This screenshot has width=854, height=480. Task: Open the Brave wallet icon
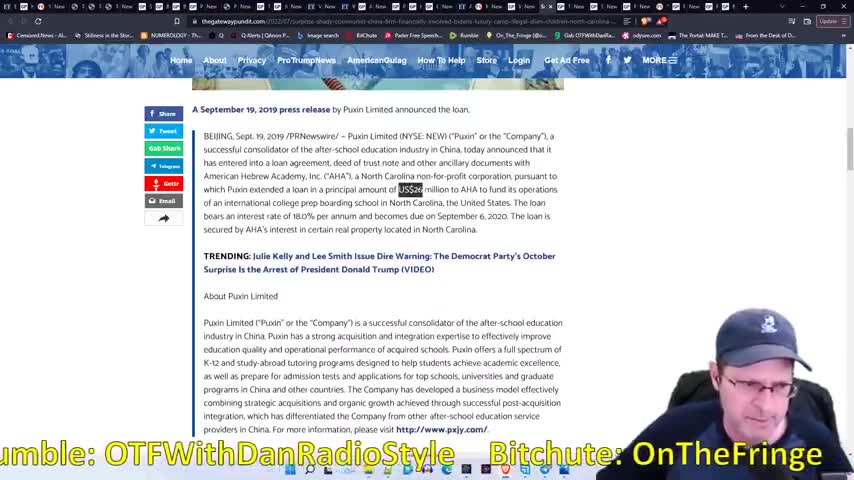[807, 21]
